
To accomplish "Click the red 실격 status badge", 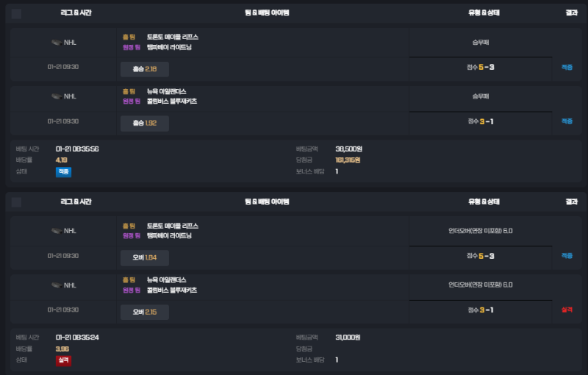I will click(63, 360).
